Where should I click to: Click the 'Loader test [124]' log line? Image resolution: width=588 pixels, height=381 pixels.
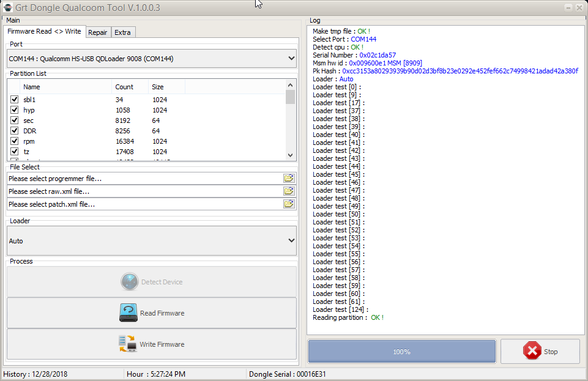[x=340, y=309]
